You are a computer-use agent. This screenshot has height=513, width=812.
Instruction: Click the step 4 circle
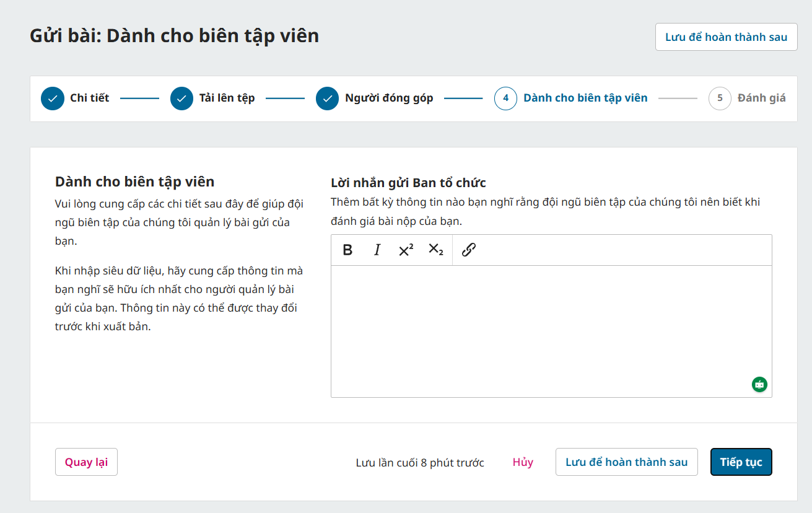506,99
